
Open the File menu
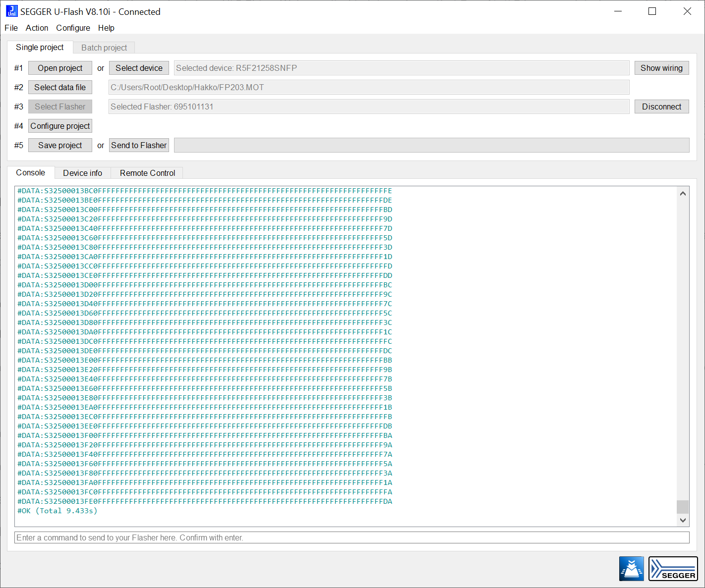click(11, 28)
